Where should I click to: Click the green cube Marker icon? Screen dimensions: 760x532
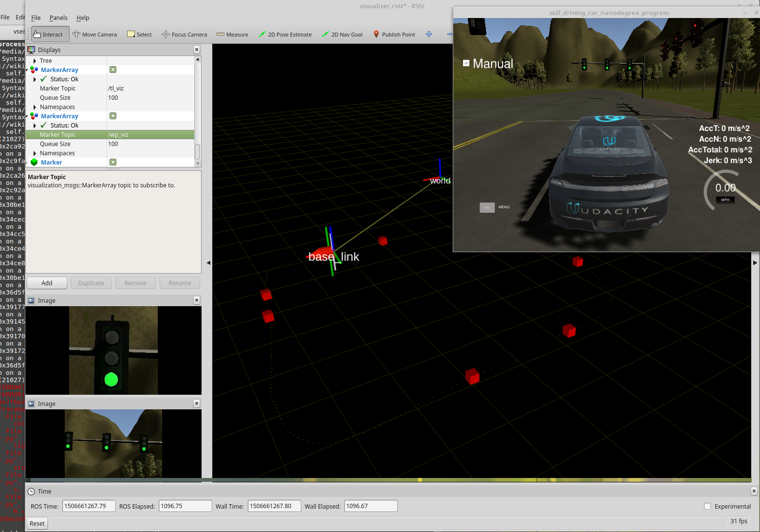pyautogui.click(x=34, y=162)
